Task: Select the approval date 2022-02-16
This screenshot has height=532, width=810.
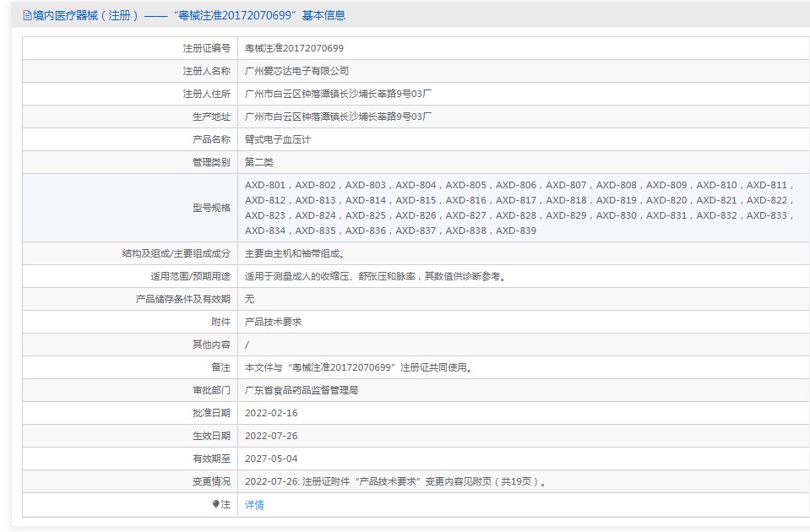Action: [x=271, y=413]
